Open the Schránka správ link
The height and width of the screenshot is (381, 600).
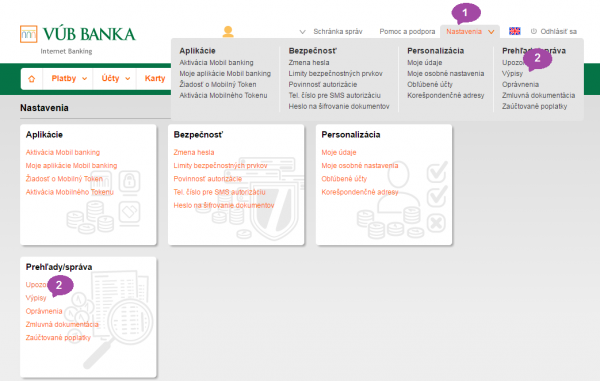[x=338, y=31]
